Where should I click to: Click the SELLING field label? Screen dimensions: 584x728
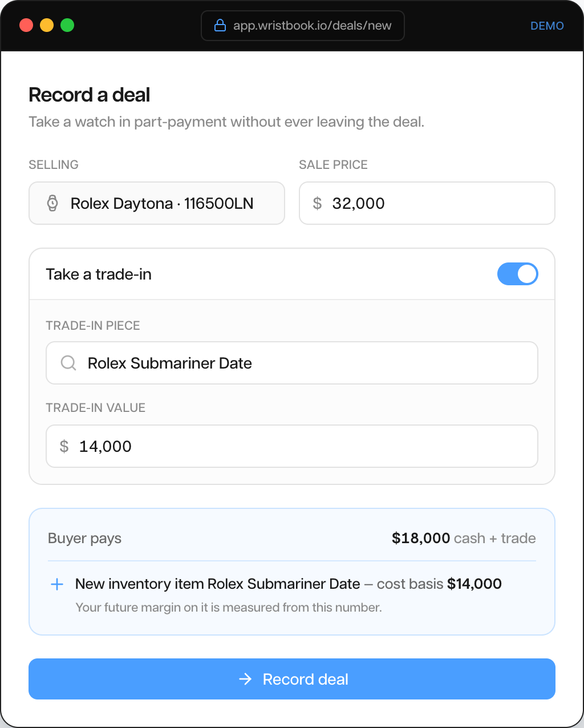pos(54,165)
